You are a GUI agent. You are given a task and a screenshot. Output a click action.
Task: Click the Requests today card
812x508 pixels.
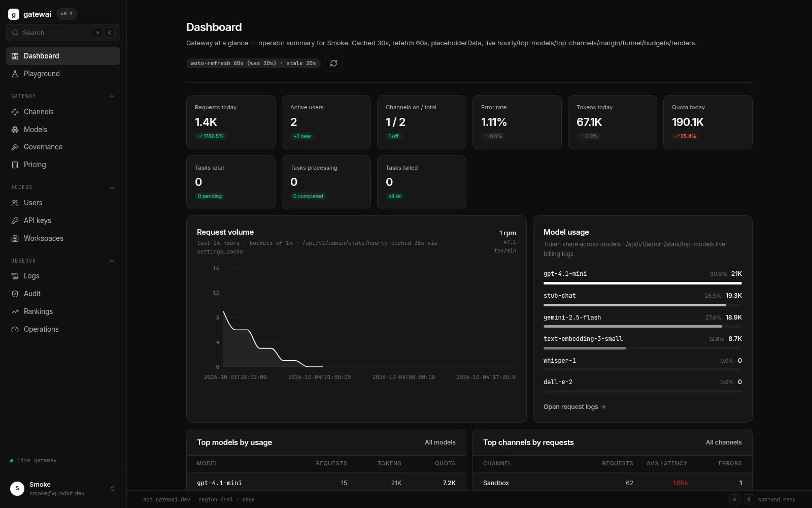pyautogui.click(x=231, y=122)
